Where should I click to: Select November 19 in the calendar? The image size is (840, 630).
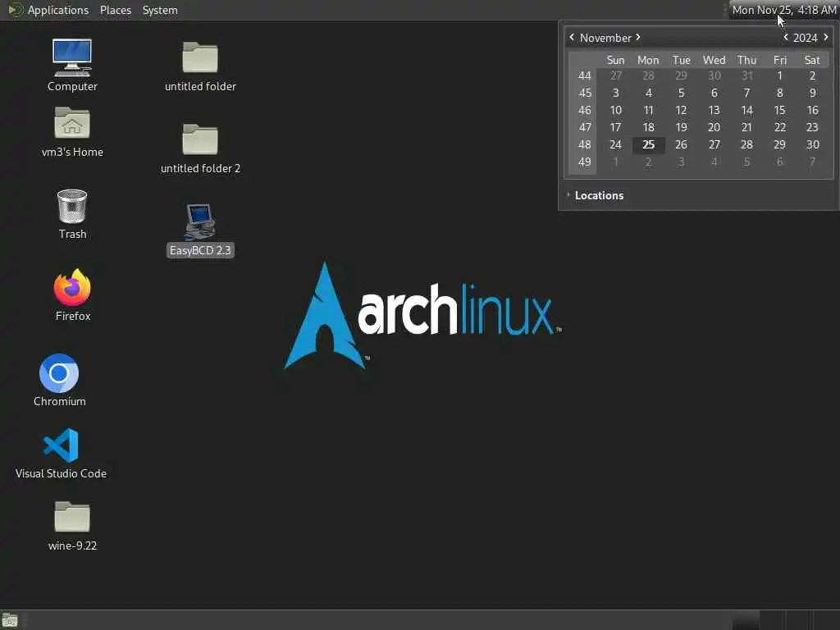[681, 127]
